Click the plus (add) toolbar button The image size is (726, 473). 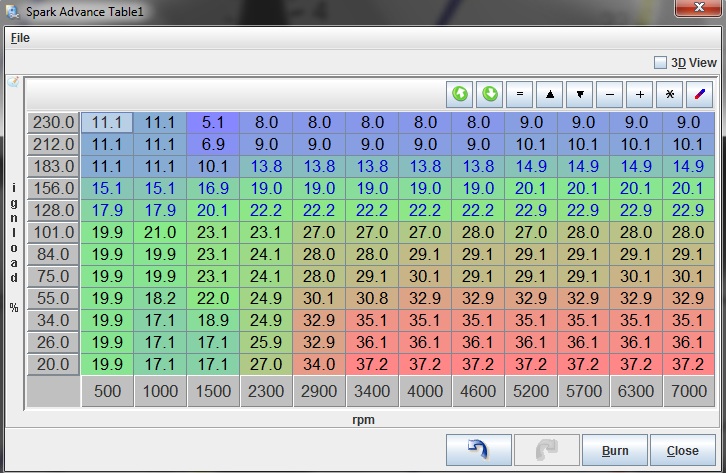click(x=640, y=95)
